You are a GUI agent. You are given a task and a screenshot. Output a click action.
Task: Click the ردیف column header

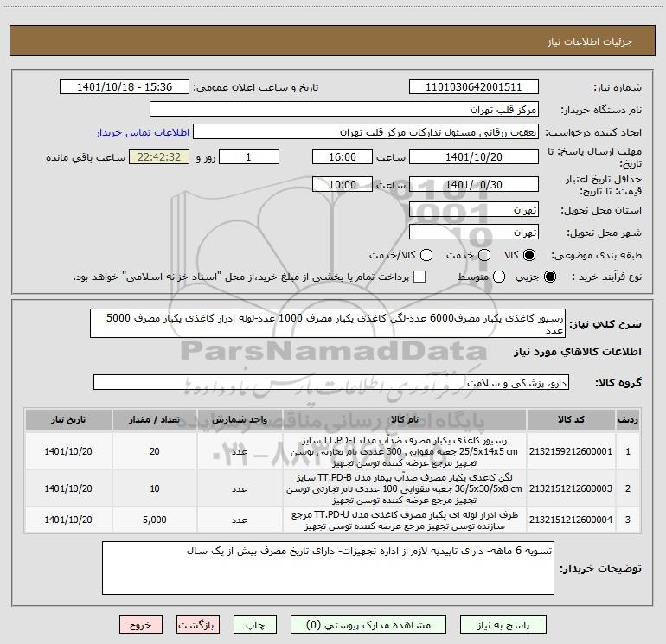point(627,419)
